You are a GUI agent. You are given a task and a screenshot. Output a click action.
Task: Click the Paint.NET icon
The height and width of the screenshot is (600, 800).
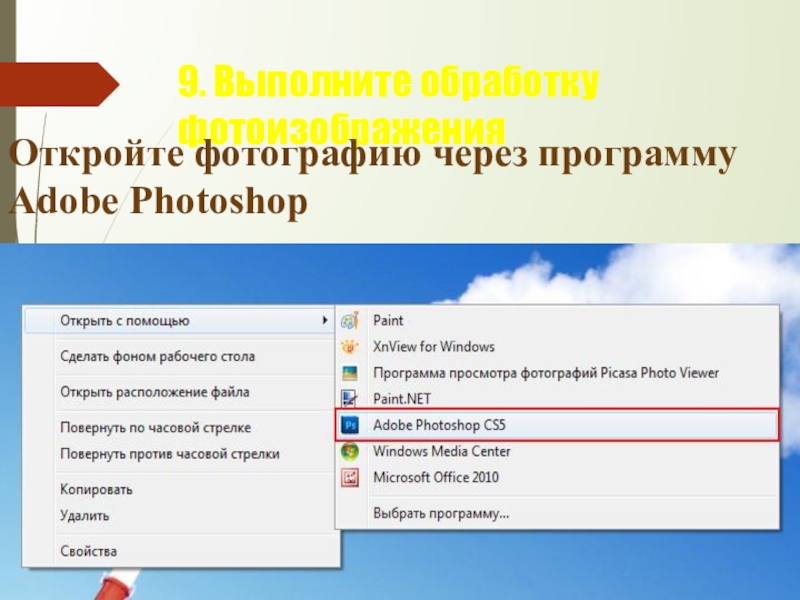(350, 399)
